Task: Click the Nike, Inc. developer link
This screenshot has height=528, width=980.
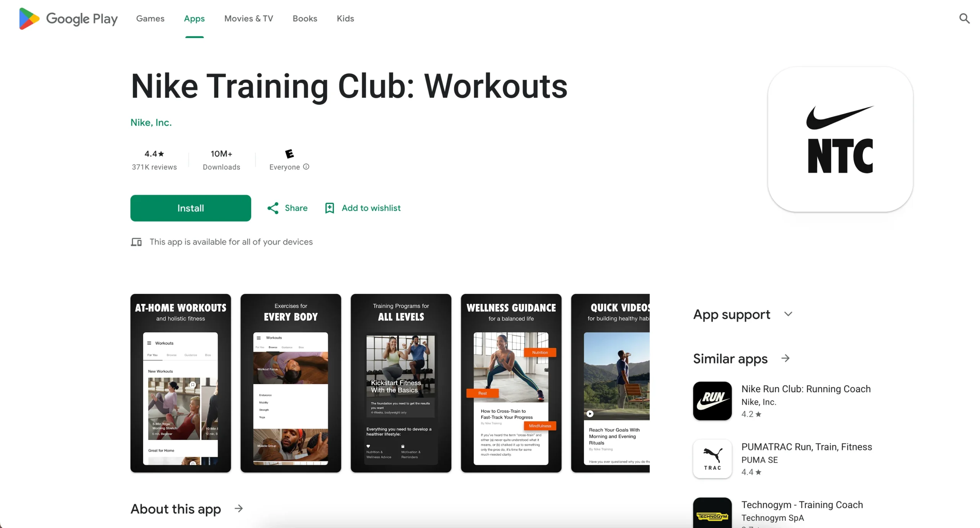Action: pyautogui.click(x=150, y=122)
